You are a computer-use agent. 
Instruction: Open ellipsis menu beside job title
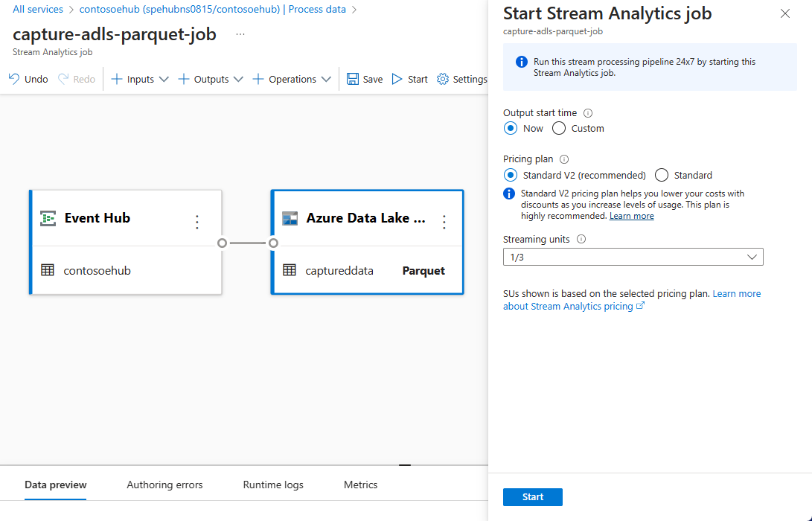(240, 34)
